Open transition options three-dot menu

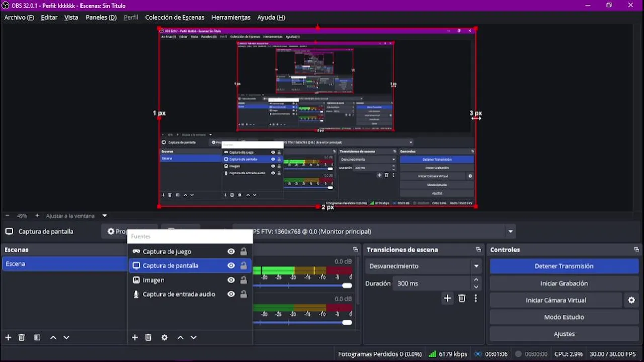475,298
